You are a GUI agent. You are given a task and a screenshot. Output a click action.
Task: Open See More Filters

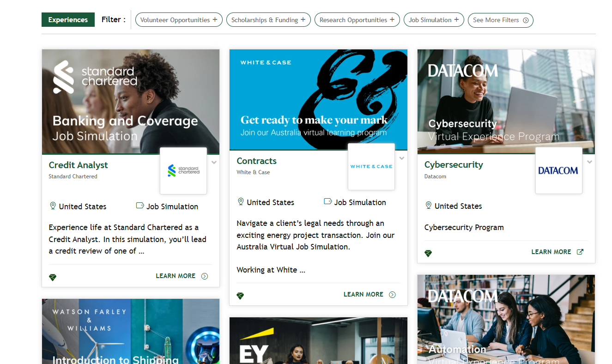click(x=501, y=20)
